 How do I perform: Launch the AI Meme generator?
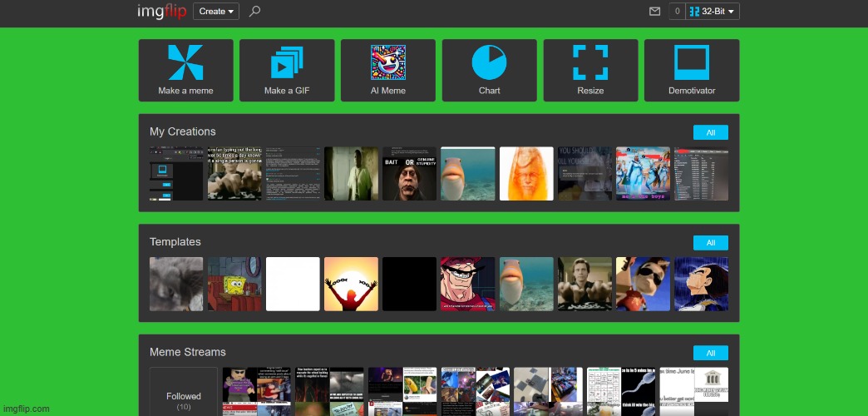pos(388,71)
